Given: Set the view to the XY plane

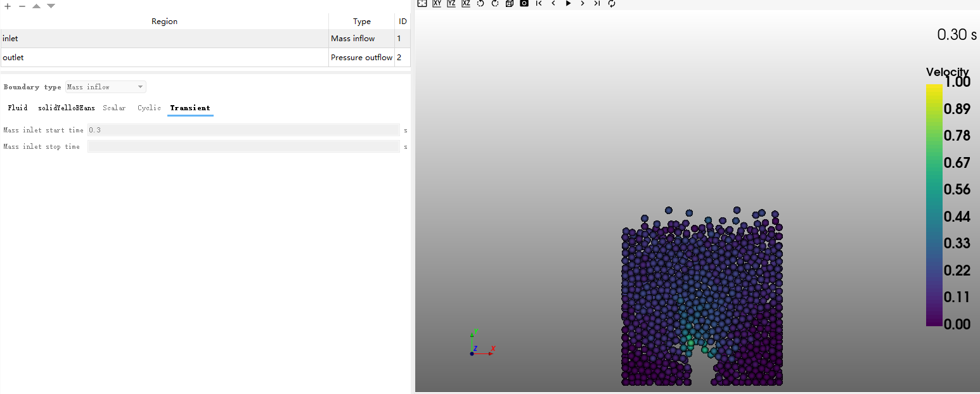Looking at the screenshot, I should (437, 3).
